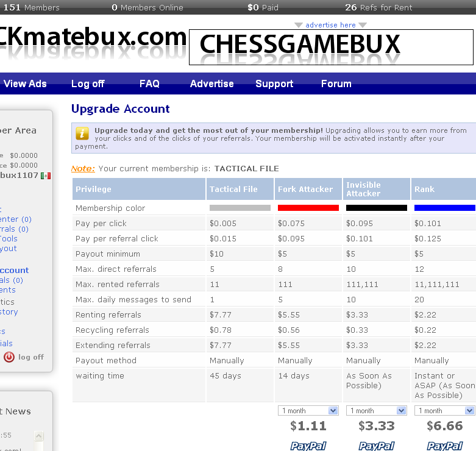Click '151 Members' stat in top bar

[x=32, y=7]
